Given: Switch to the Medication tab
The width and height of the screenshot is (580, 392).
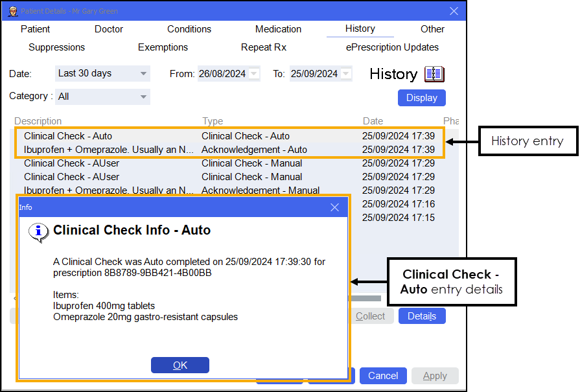Looking at the screenshot, I should [278, 29].
